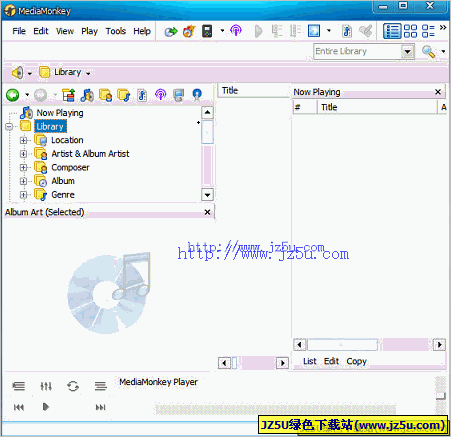Open the Edit menu

[x=41, y=31]
